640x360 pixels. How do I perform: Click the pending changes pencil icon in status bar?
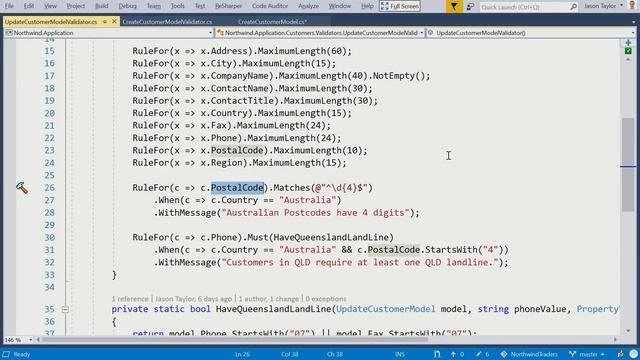pos(478,354)
